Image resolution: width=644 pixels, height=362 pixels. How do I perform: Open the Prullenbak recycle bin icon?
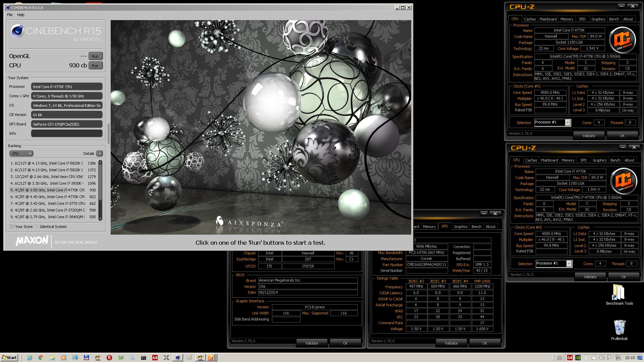click(619, 330)
